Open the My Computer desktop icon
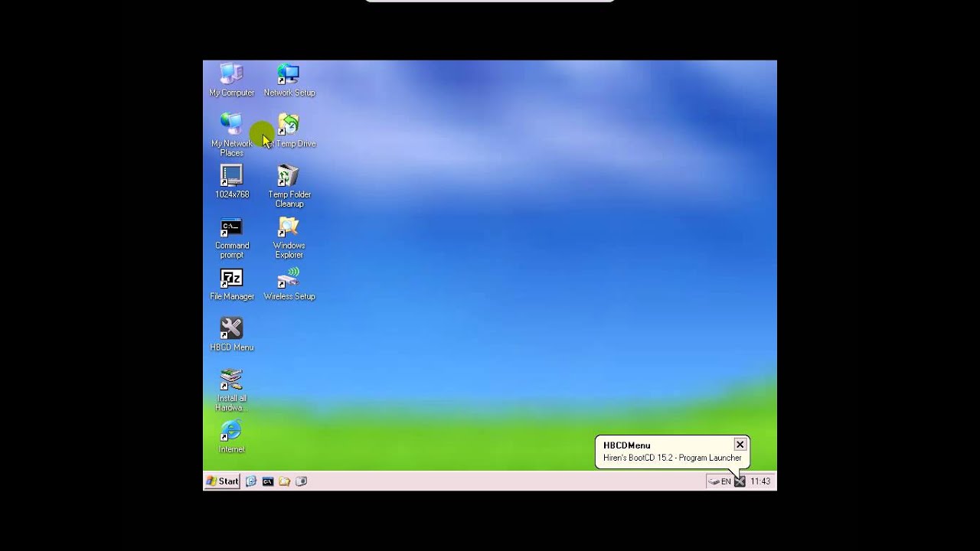 (231, 81)
